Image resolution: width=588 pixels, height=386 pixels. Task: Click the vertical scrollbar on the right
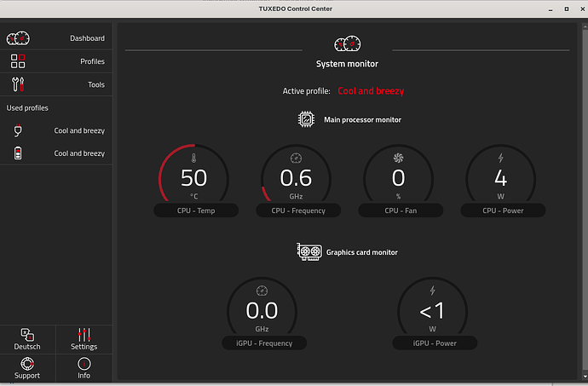pyautogui.click(x=585, y=199)
